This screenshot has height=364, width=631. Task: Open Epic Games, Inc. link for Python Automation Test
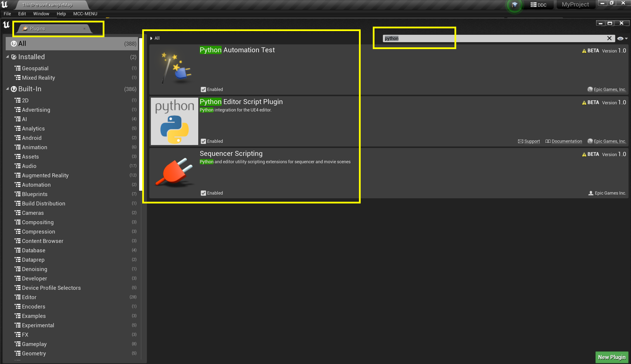point(610,90)
